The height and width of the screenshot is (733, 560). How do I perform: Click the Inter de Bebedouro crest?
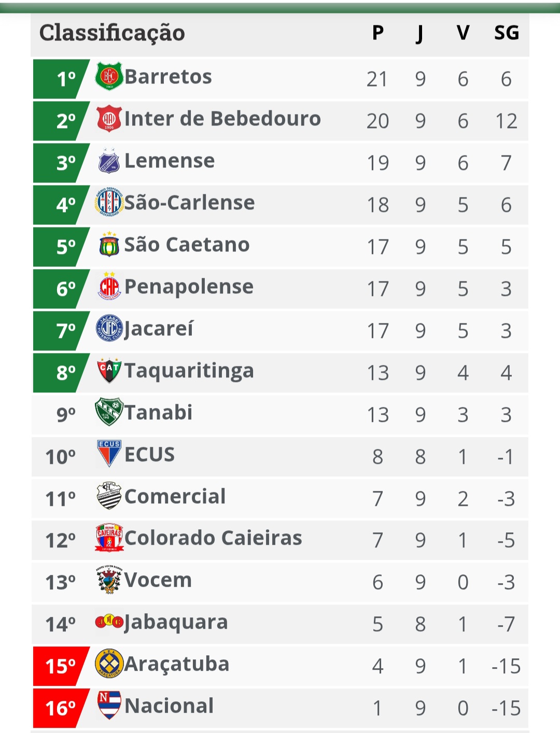click(109, 119)
